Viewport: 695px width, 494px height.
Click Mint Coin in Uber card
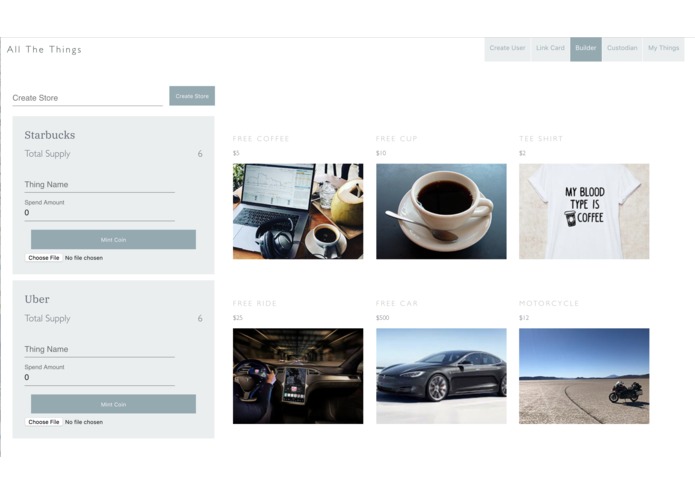coord(113,405)
